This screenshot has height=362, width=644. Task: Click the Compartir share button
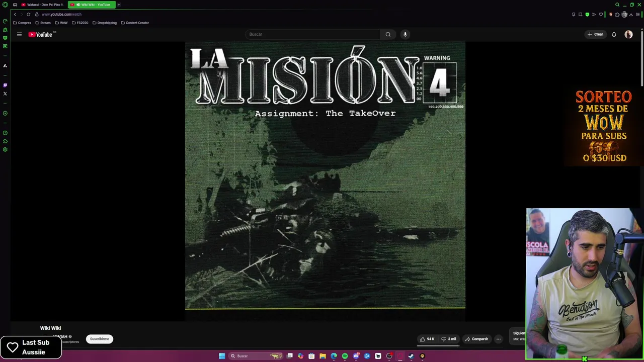point(476,339)
